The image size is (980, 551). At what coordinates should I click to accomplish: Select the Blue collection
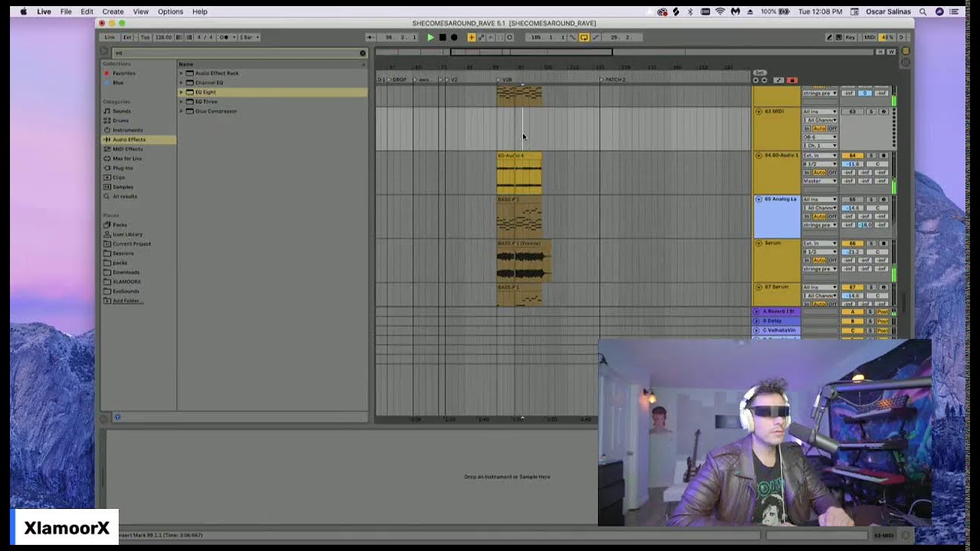pos(118,83)
